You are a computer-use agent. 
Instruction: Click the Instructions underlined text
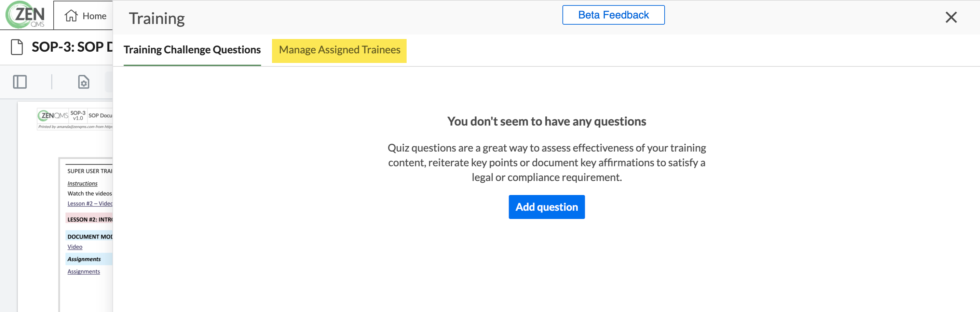click(82, 183)
